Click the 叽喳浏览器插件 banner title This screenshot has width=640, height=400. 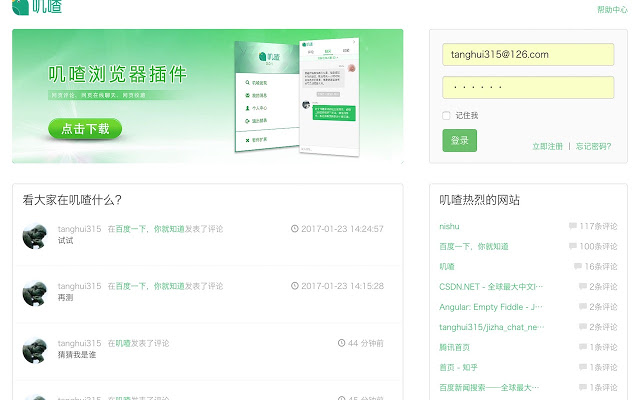pyautogui.click(x=118, y=75)
